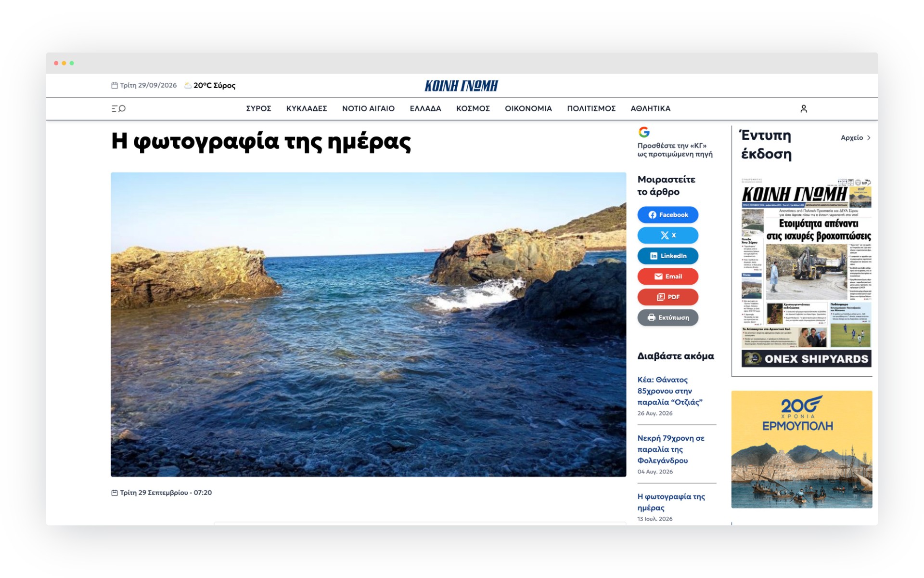The image size is (924, 578).
Task: Click the ΚΟΙΝΗ ΓΝΩΜΗ site logo
Action: [461, 86]
